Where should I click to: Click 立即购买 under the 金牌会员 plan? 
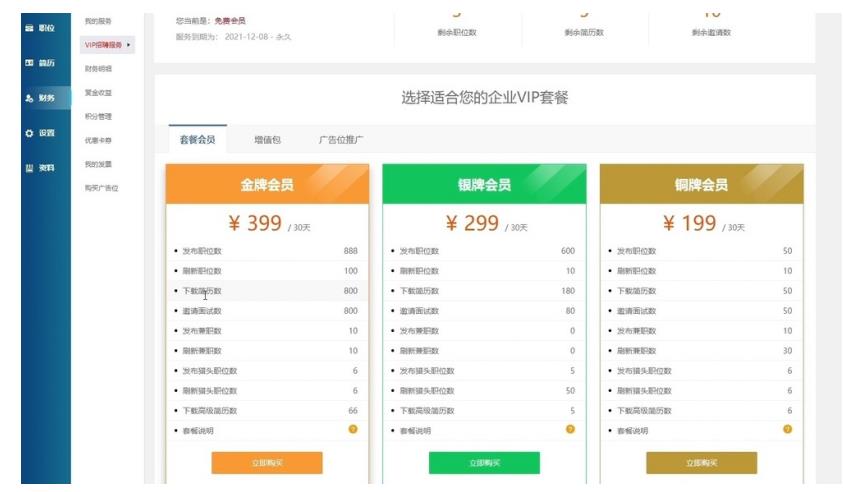tap(267, 463)
